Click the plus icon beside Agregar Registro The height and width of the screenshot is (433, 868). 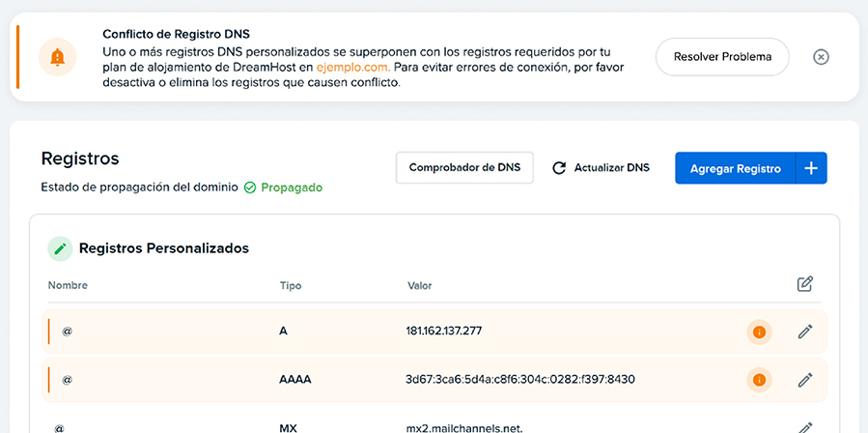(811, 168)
